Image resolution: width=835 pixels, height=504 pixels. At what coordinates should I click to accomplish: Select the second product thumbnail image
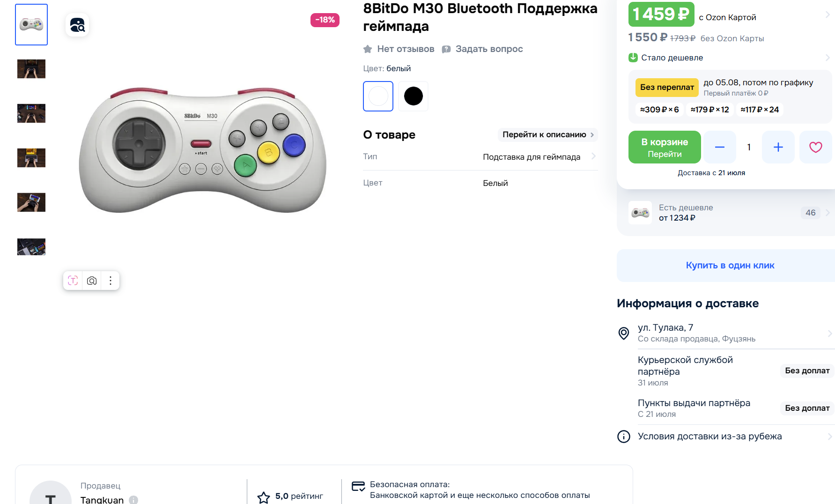31,69
